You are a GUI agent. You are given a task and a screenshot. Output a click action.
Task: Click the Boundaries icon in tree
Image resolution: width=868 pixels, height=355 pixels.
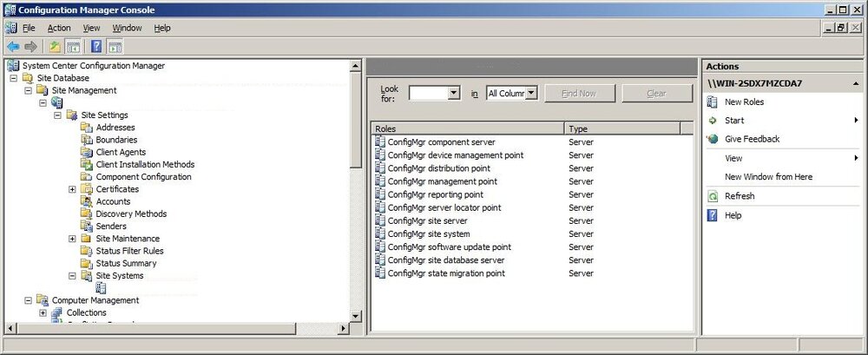[x=86, y=140]
